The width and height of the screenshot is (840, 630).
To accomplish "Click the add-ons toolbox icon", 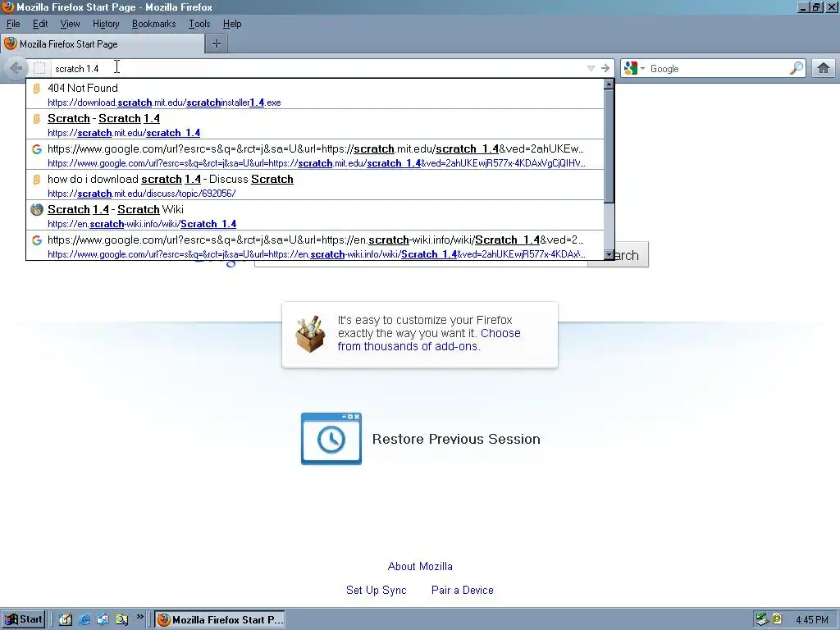I will point(310,335).
